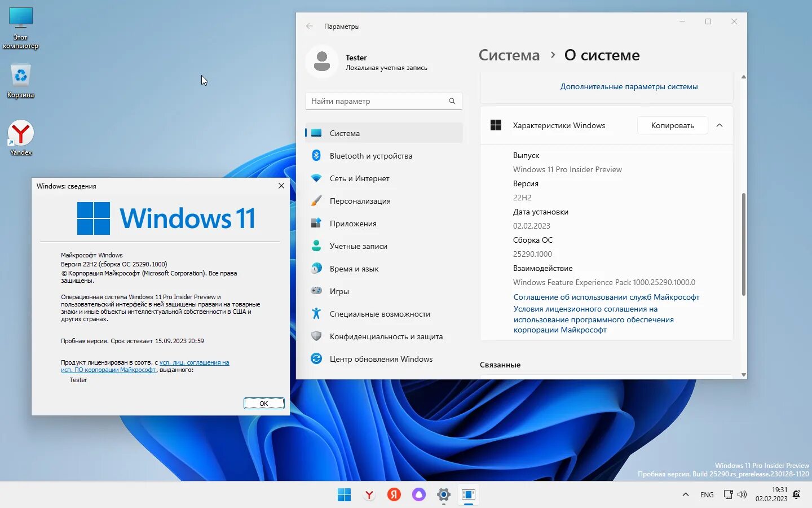
Task: Open Учетные записи section
Action: coord(384,246)
